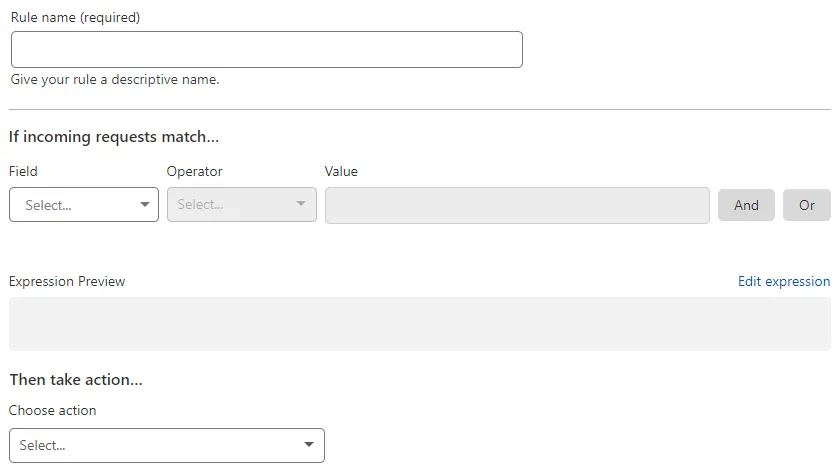Click the "If incoming requests match..." heading
Image resolution: width=839 pixels, height=473 pixels.
coord(114,137)
